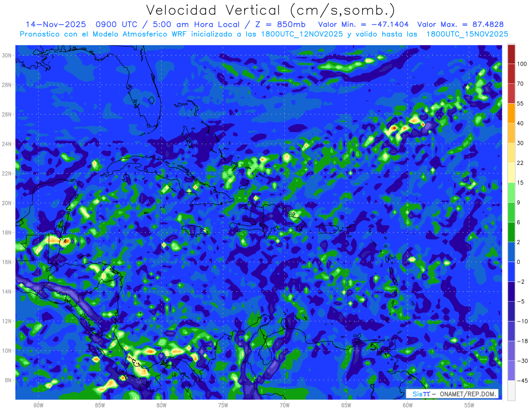Image resolution: width=532 pixels, height=411 pixels.
Task: Select the red swatch between 70 and 100
Action: 511,74
